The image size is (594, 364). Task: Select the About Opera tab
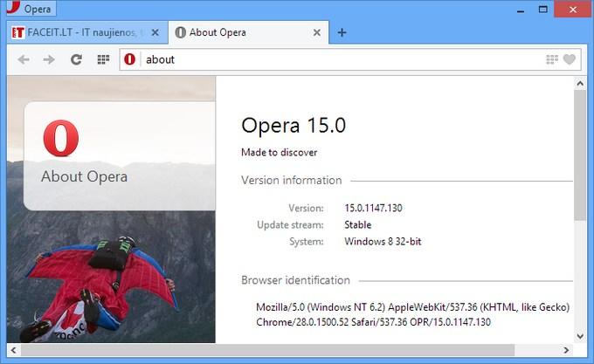pos(248,32)
